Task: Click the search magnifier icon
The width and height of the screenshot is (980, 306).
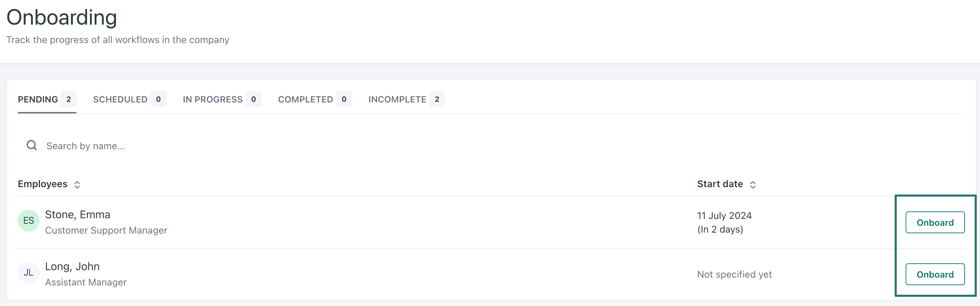Action: pos(32,145)
